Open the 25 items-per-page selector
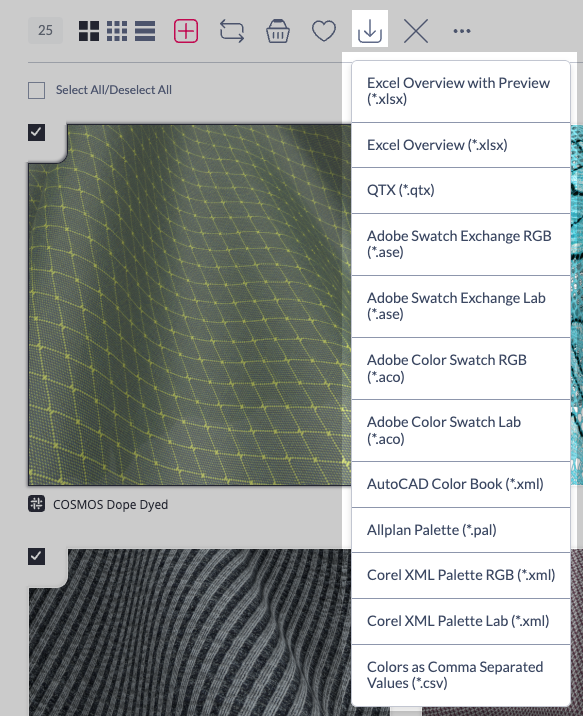 [x=45, y=31]
